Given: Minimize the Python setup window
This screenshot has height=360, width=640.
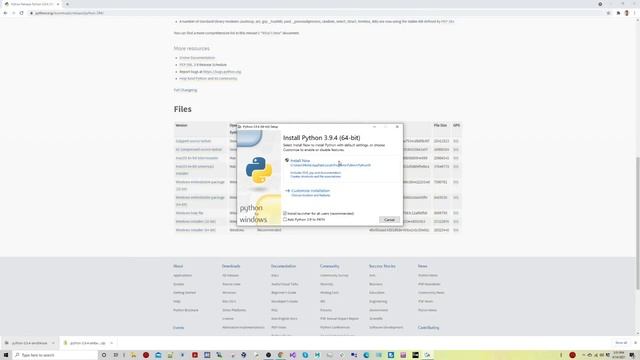Looking at the screenshot, I should click(x=374, y=127).
